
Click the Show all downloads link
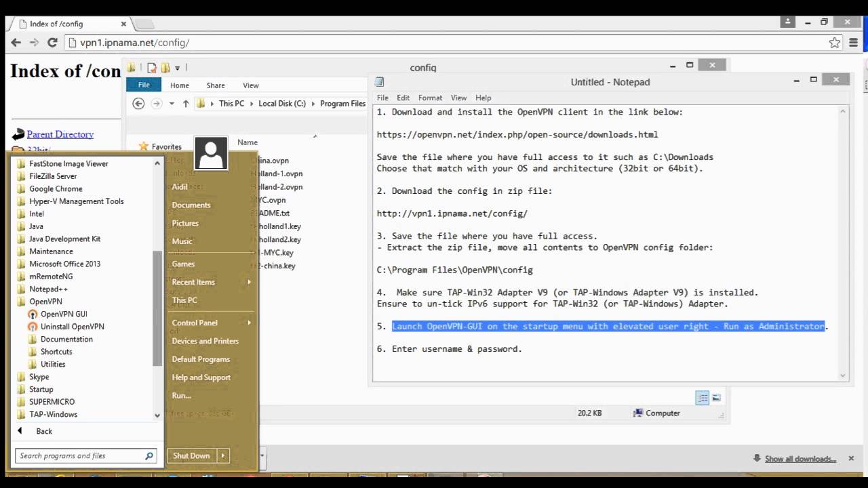click(x=800, y=459)
